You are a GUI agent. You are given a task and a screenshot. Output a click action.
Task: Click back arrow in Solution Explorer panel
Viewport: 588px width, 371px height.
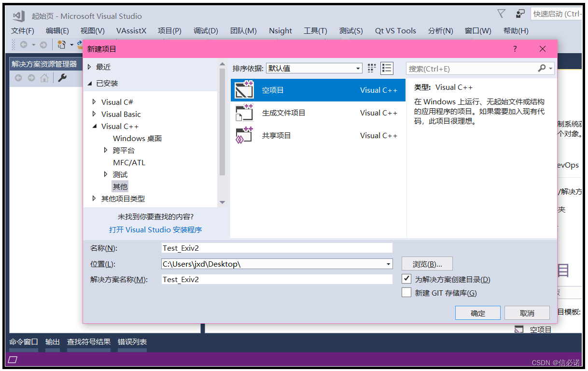[18, 78]
